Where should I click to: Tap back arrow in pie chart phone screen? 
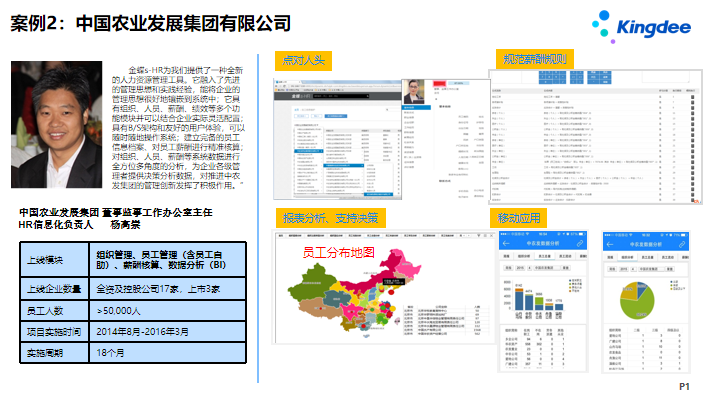[610, 244]
